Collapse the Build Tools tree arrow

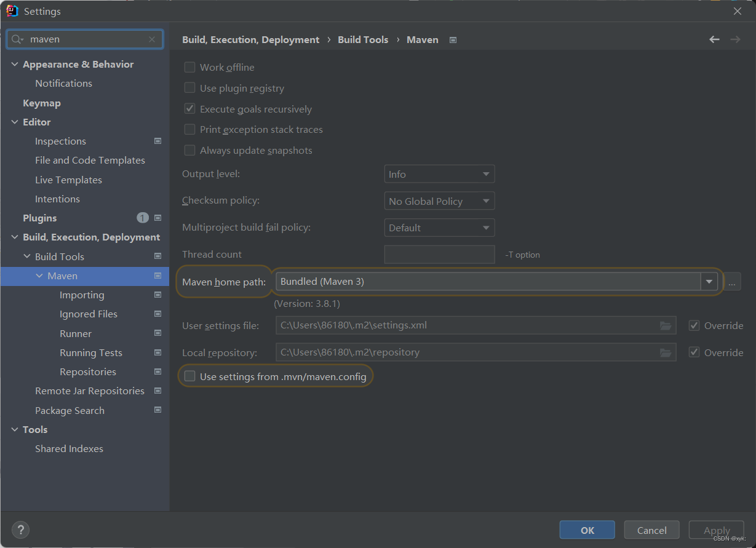[27, 256]
